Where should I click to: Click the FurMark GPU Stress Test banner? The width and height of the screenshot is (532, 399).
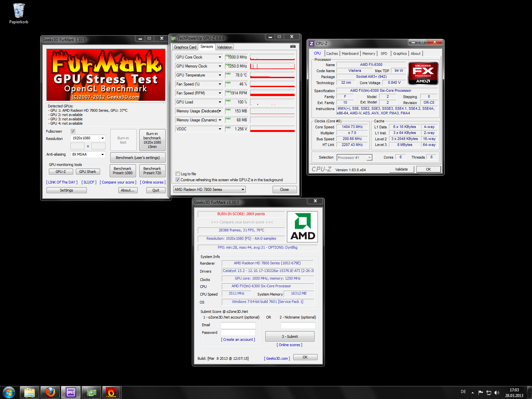click(106, 75)
